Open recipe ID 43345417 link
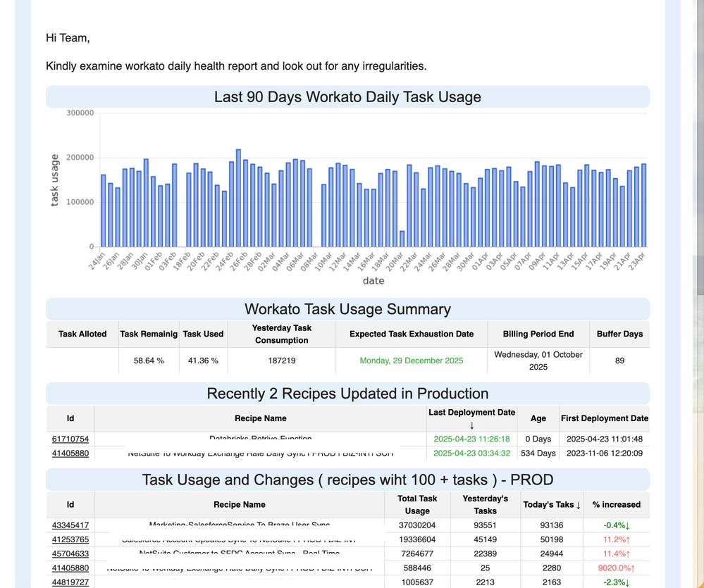Screen dimensions: 704x588 70,525
